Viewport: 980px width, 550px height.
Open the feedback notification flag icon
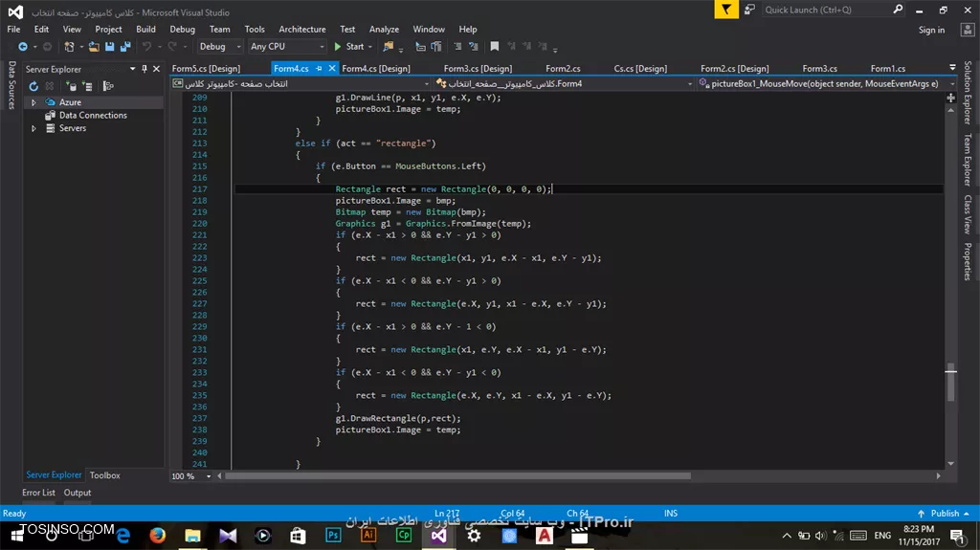pos(726,10)
